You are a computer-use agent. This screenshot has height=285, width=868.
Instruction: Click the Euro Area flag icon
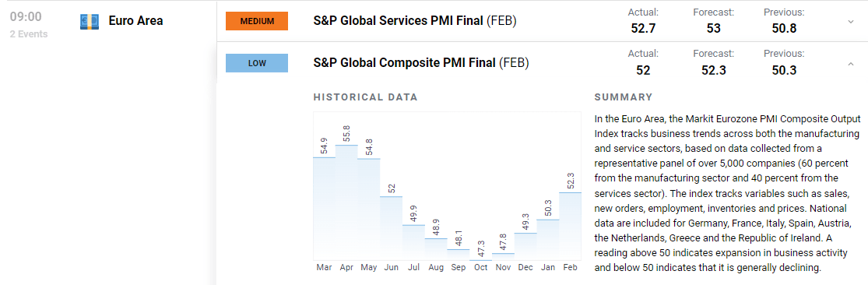pyautogui.click(x=90, y=22)
